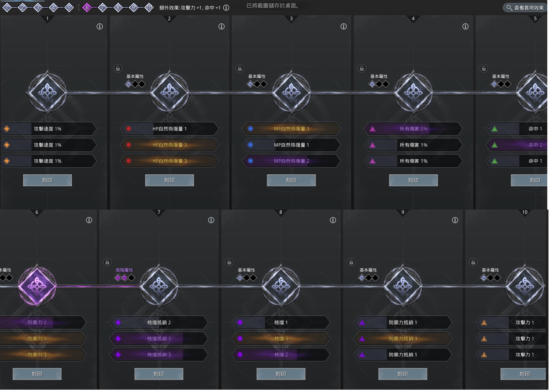Select the glowing purple rune node 6
549x392 pixels.
[x=37, y=286]
